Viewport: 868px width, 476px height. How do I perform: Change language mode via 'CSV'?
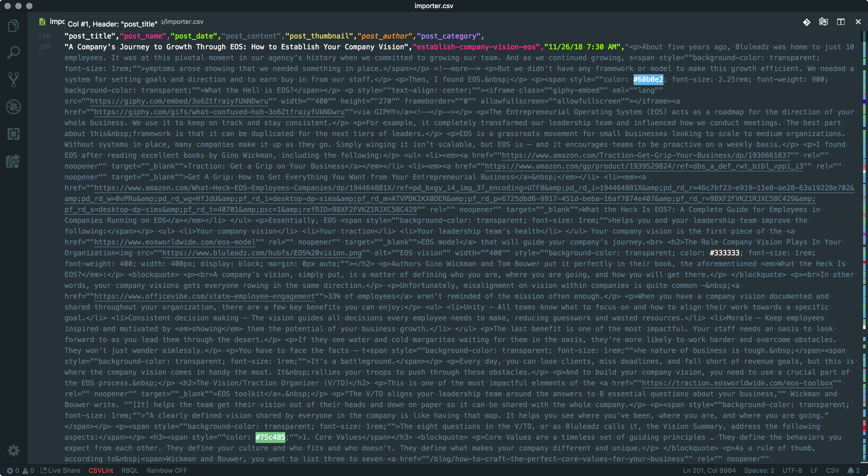[x=832, y=470]
